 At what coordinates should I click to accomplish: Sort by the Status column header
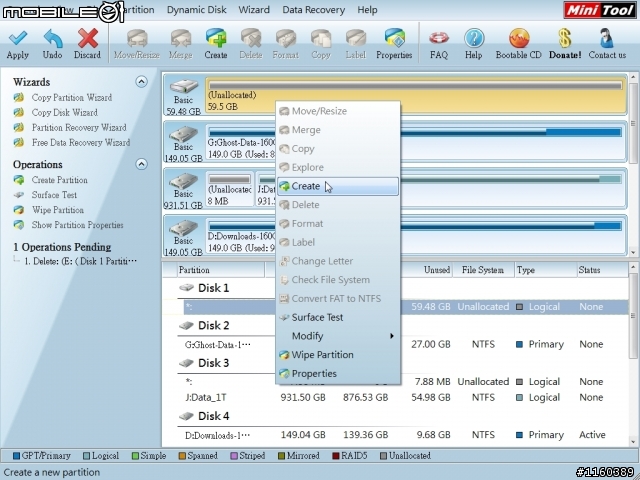(602, 270)
